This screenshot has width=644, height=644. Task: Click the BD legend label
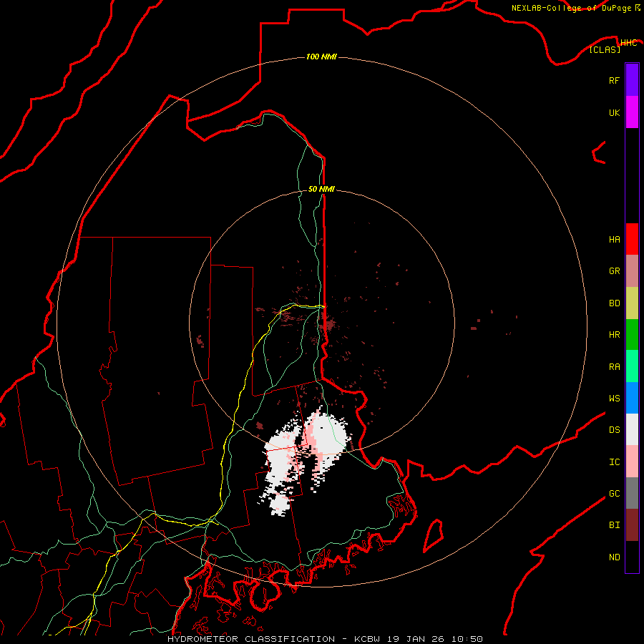tap(614, 303)
